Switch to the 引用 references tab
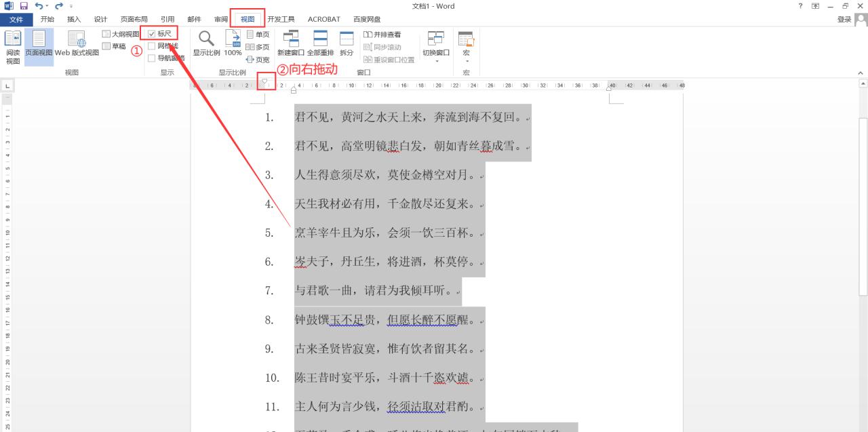Image resolution: width=868 pixels, height=432 pixels. click(x=167, y=19)
